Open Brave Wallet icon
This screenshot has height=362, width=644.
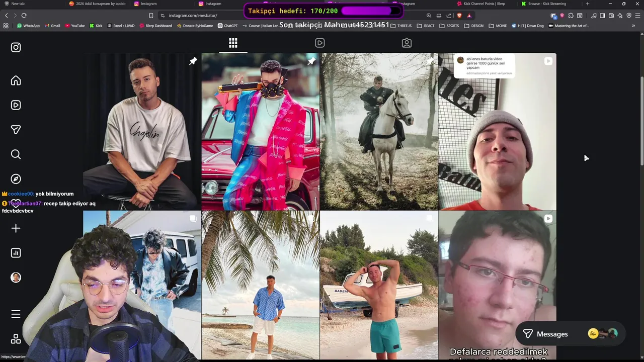611,16
